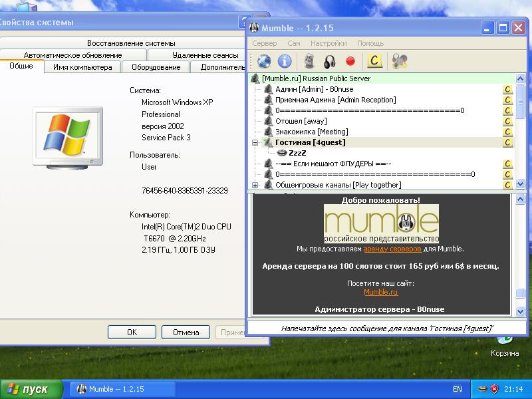This screenshot has height=399, width=532.
Task: Expand Общеигровые каналы [Play together] channel
Action: 255,185
